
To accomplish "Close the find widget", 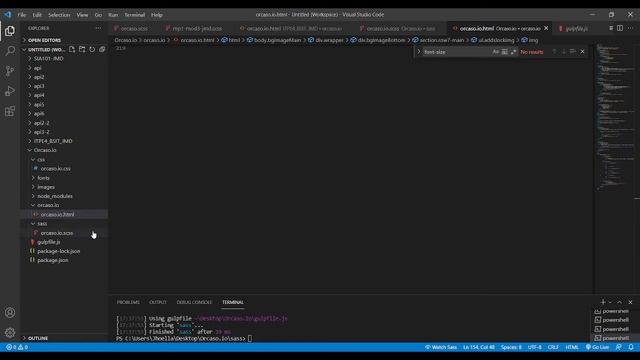I will click(x=582, y=52).
